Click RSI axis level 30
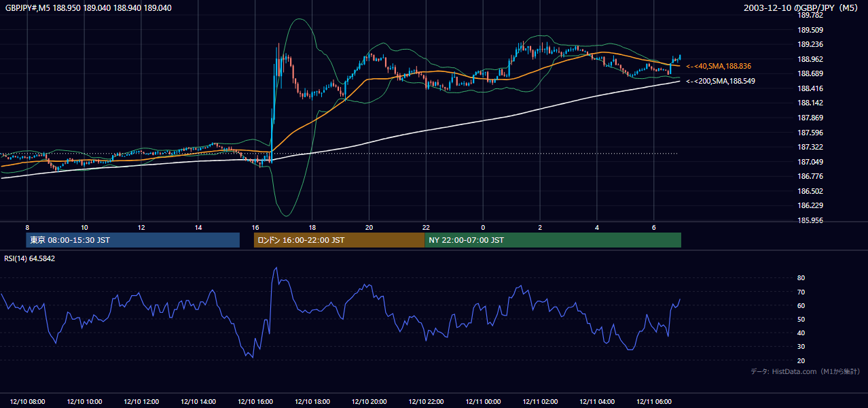The width and height of the screenshot is (868, 408). pos(801,347)
